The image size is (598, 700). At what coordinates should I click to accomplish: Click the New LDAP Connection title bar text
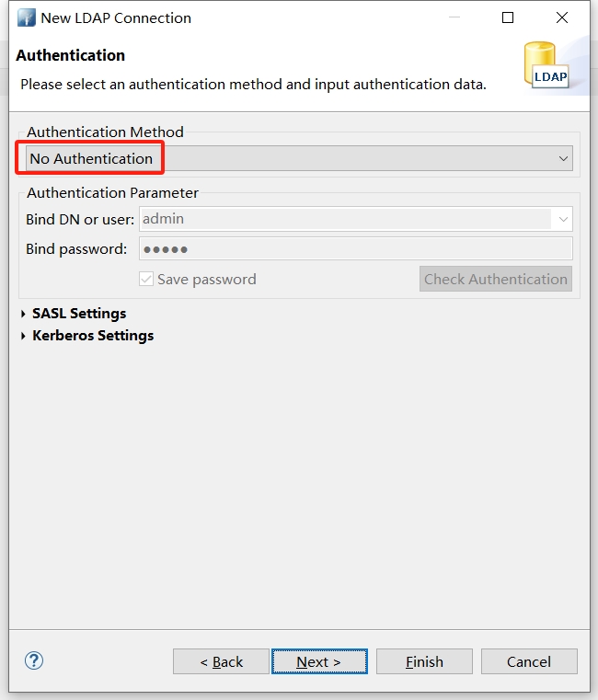(116, 17)
